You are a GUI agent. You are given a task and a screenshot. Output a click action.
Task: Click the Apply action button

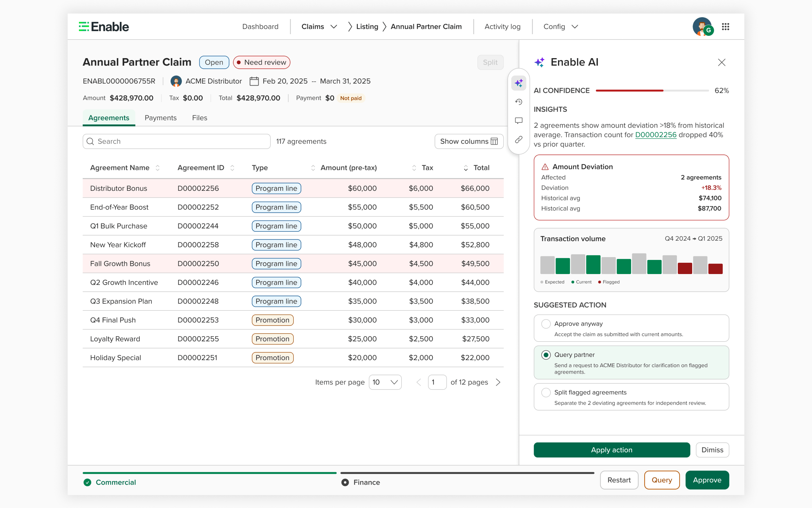click(612, 450)
